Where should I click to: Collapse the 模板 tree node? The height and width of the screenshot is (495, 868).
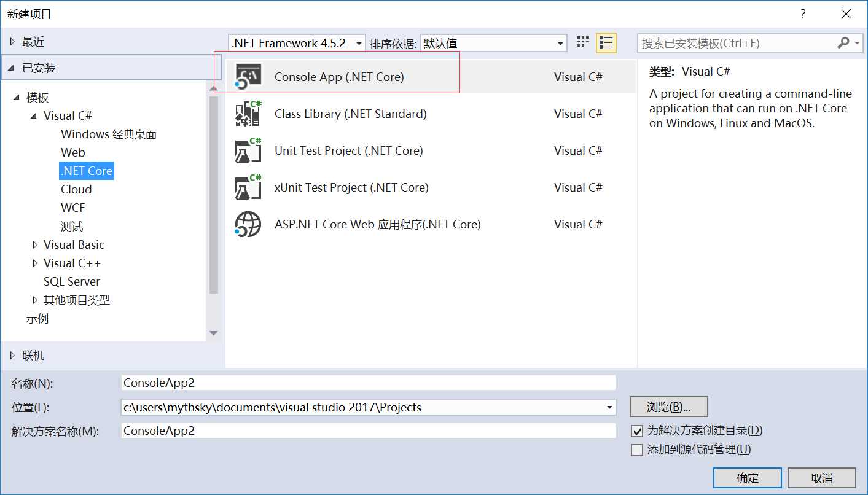point(17,98)
